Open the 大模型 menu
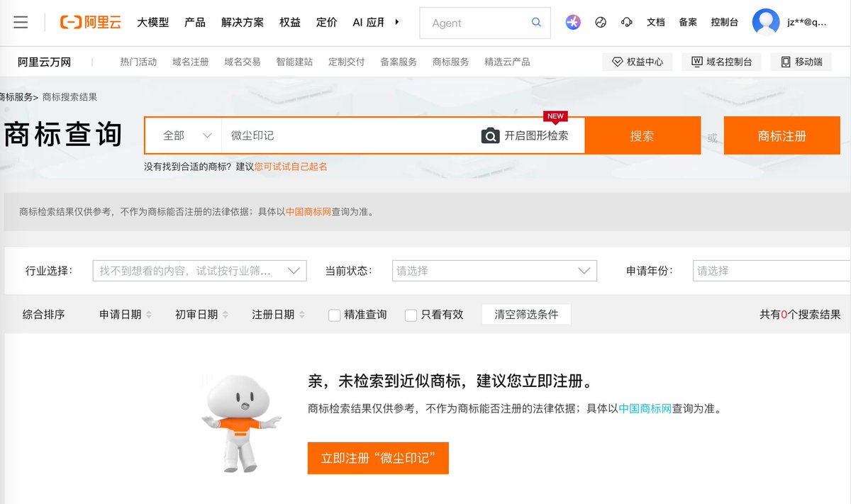851x504 pixels. (x=153, y=23)
